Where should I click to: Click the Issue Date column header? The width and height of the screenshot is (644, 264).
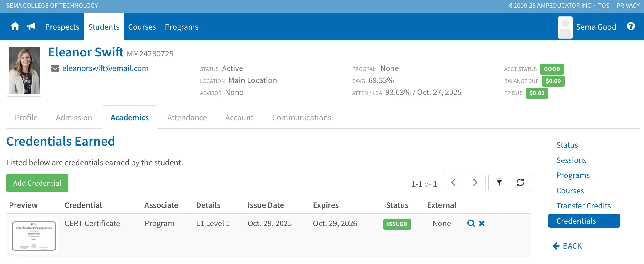pos(266,205)
